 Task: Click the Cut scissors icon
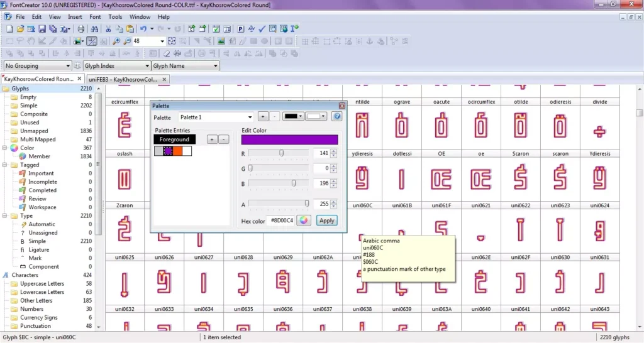pos(108,29)
